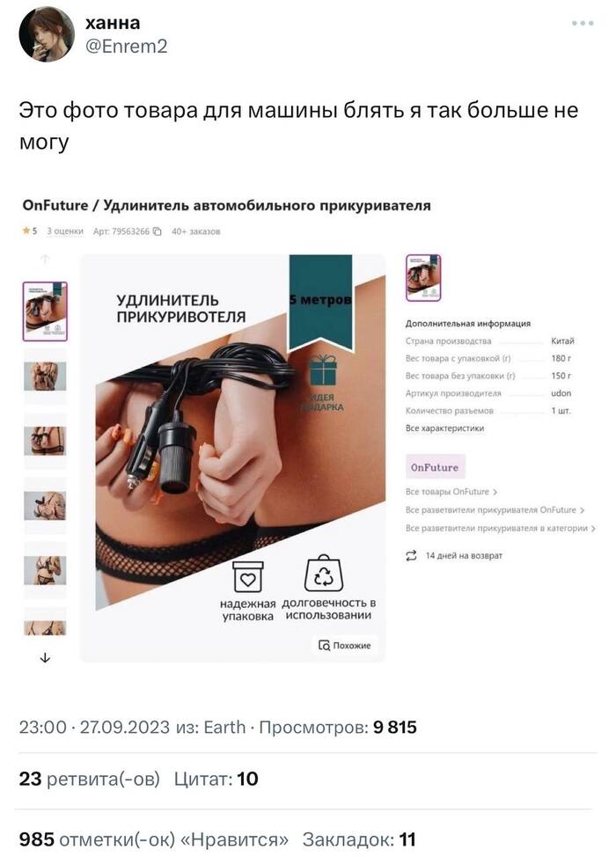Expand Все товары OnFuture chevron link
616x857 pixels.
(x=451, y=492)
